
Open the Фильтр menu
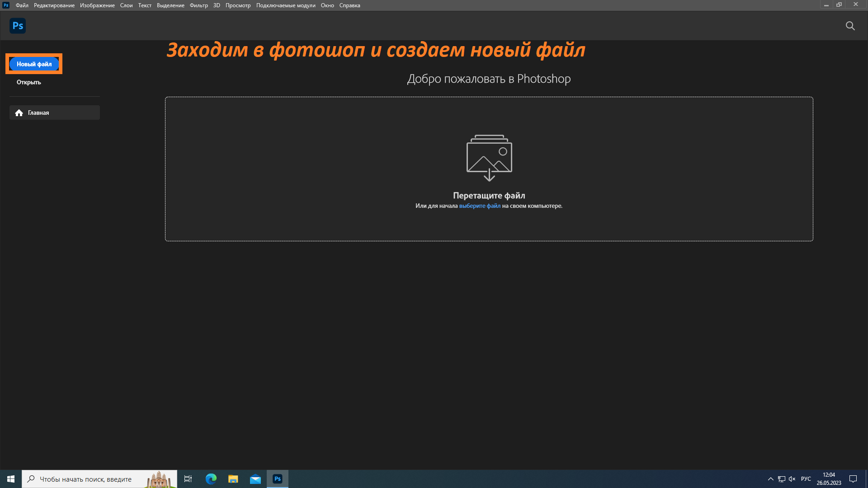[x=199, y=5]
